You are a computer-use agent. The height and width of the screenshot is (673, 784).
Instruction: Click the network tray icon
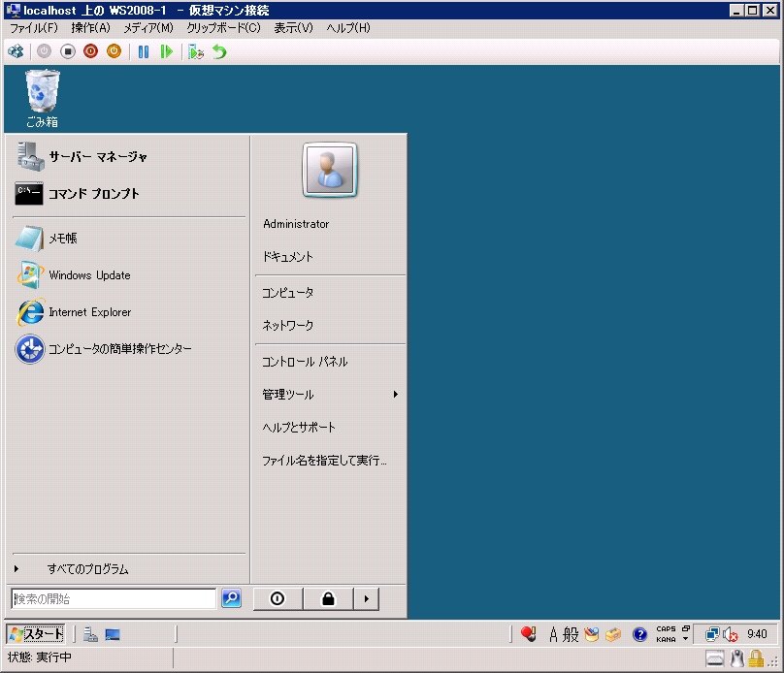(712, 634)
